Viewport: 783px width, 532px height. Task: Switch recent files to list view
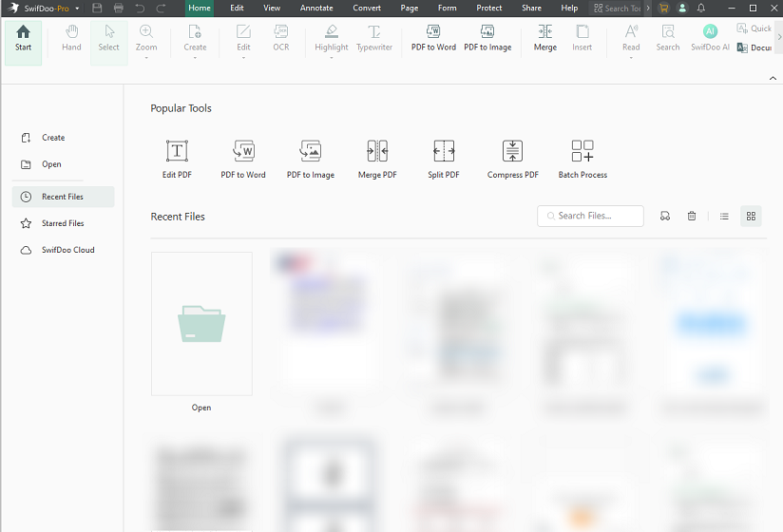(725, 216)
